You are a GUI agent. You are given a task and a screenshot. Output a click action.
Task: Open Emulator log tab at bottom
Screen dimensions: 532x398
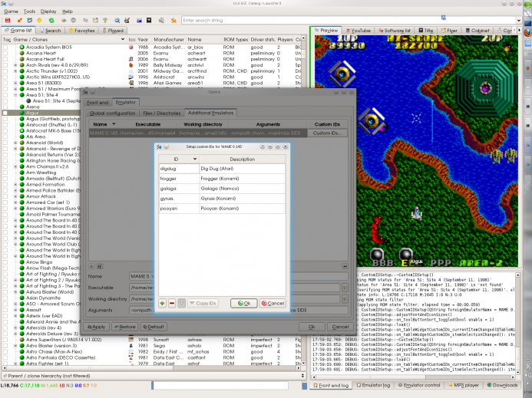pyautogui.click(x=373, y=385)
